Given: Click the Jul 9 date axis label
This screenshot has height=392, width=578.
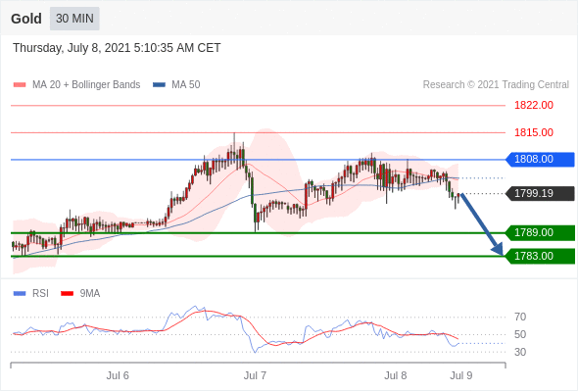Looking at the screenshot, I should point(461,375).
